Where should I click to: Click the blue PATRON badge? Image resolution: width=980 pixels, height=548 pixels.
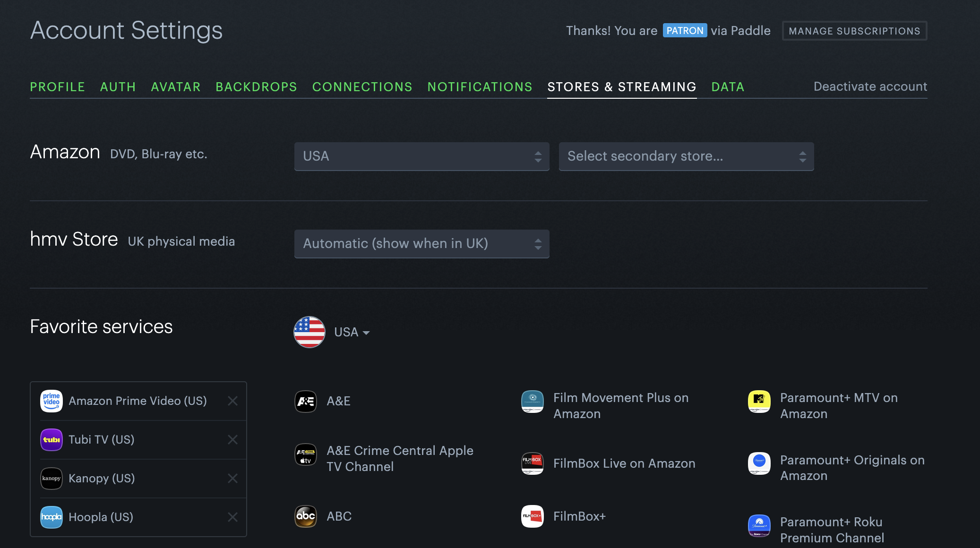pos(685,31)
